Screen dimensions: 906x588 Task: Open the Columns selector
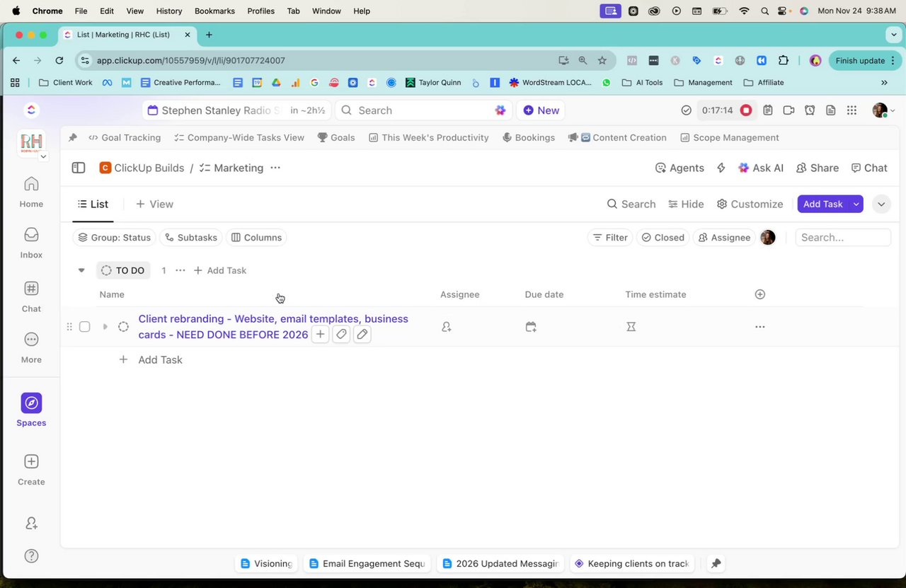pyautogui.click(x=256, y=238)
